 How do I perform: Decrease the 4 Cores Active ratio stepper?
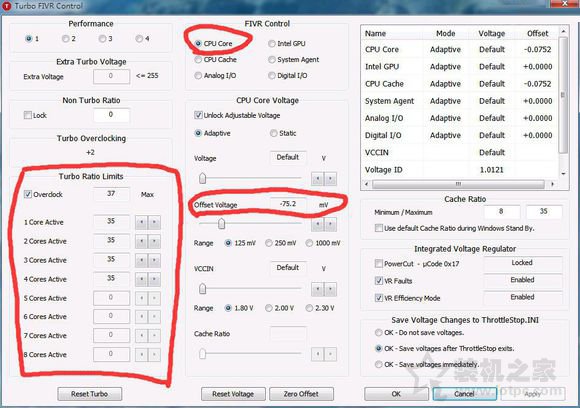coord(141,279)
